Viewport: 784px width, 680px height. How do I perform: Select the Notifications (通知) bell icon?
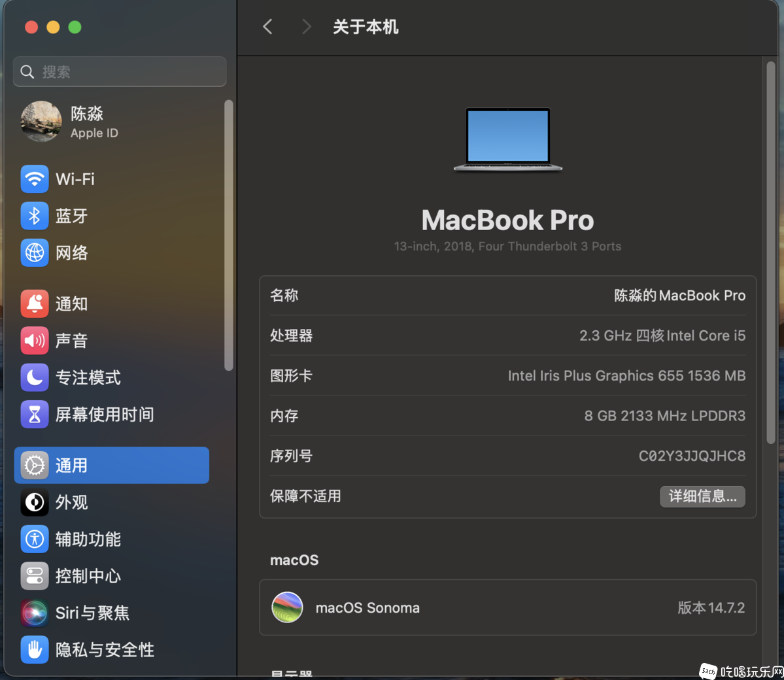(x=35, y=303)
